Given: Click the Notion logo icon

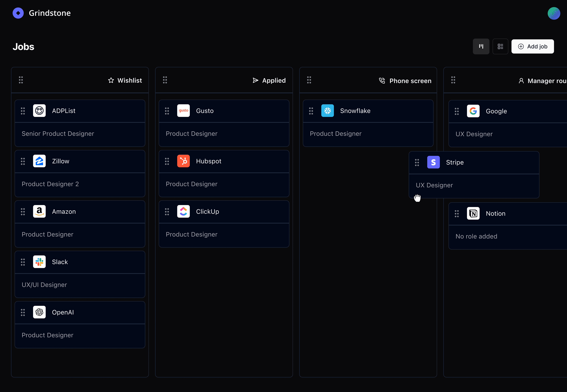Looking at the screenshot, I should 473,213.
